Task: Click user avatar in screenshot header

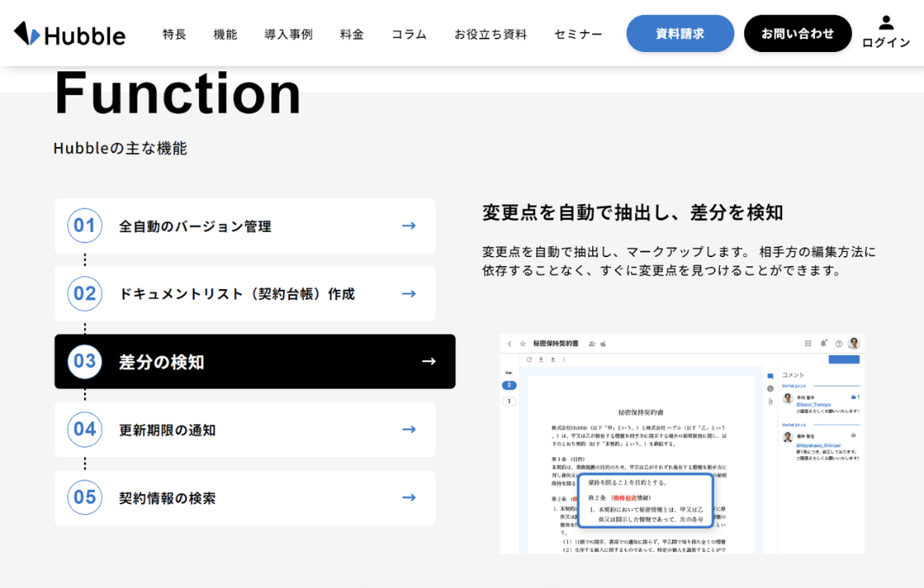Action: [x=853, y=343]
